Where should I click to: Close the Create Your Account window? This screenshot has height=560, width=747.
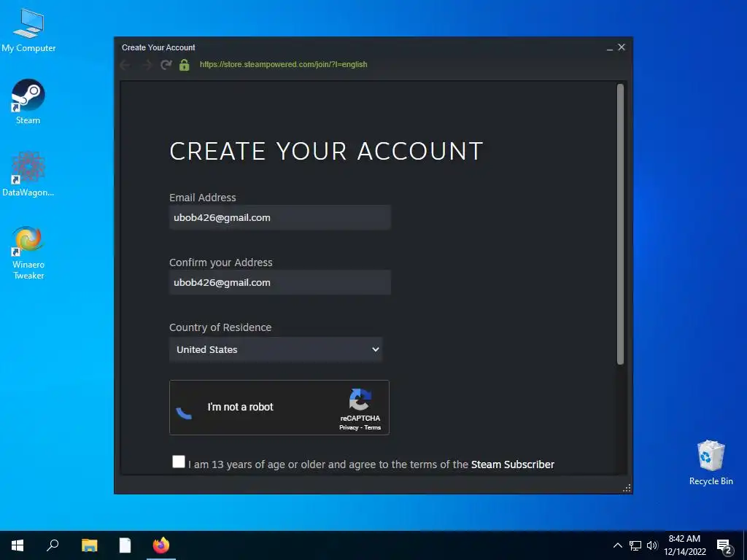[x=622, y=47]
